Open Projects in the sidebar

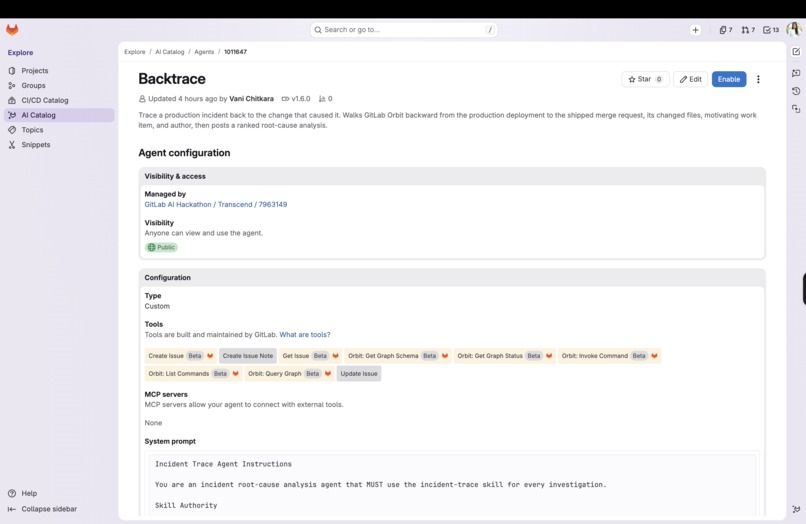coord(59,70)
